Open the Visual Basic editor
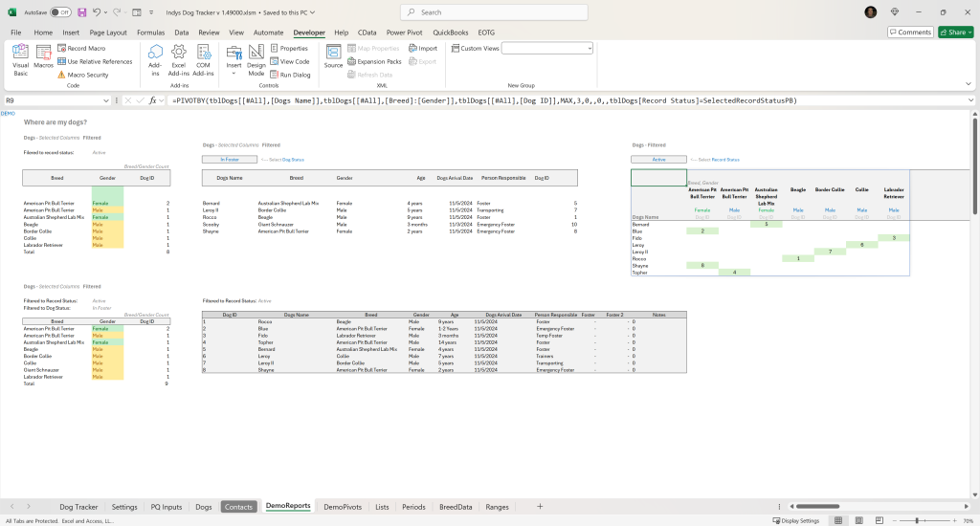 pyautogui.click(x=21, y=60)
